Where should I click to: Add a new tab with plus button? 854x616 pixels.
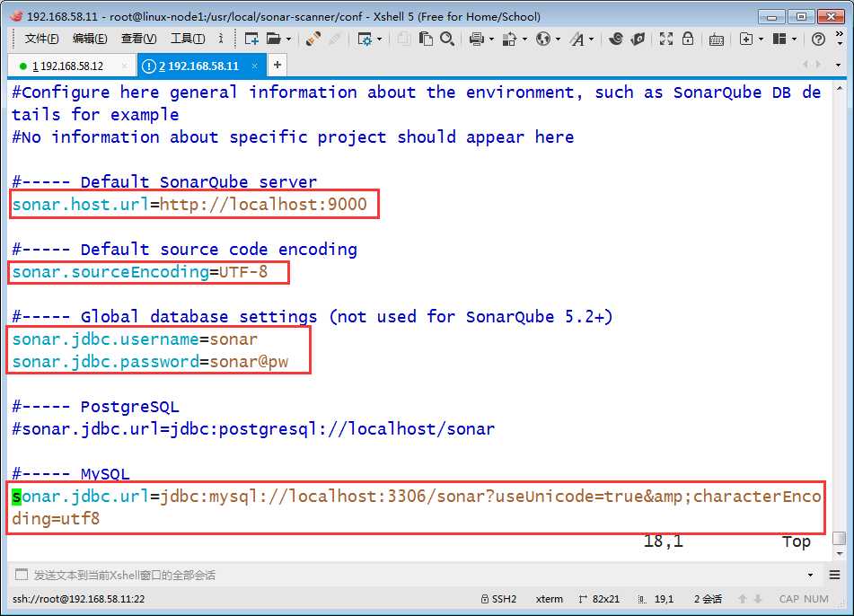pyautogui.click(x=277, y=66)
